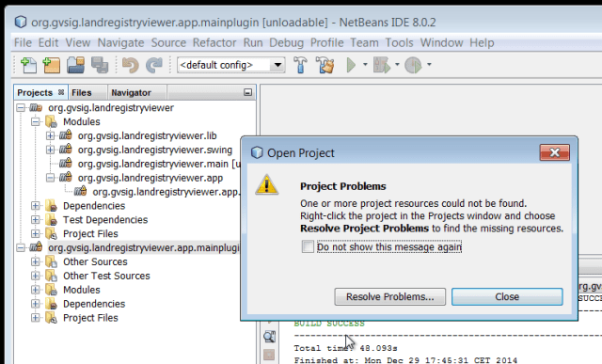Viewport: 602px width, 364px height.
Task: Collapse the org.gvsig.landregistryviewer.app node
Action: coord(50,178)
